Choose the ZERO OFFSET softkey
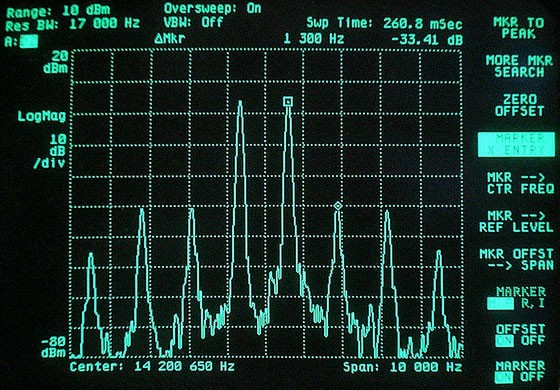This screenshot has width=560, height=390. (x=519, y=105)
